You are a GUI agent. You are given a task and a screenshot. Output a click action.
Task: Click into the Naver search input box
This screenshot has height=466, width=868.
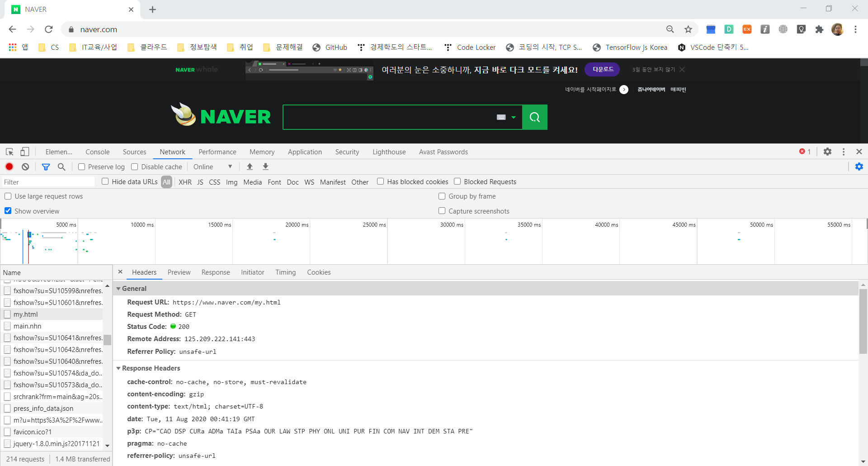point(389,117)
